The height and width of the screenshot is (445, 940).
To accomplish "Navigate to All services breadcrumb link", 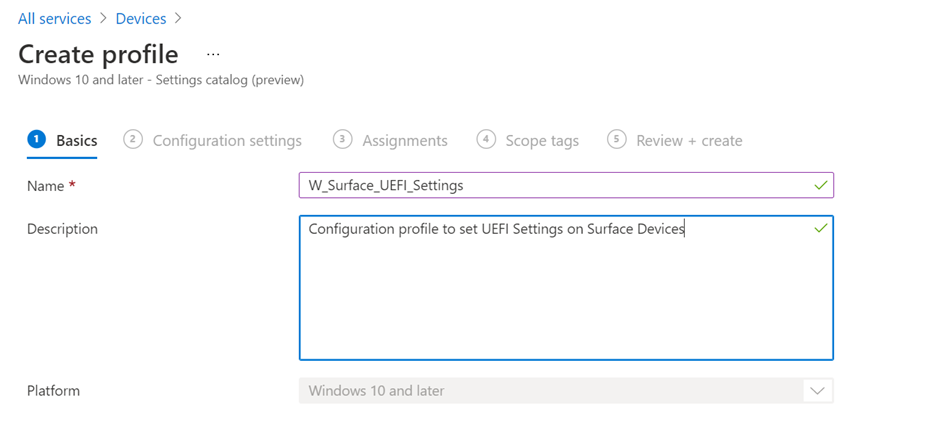I will pos(55,19).
